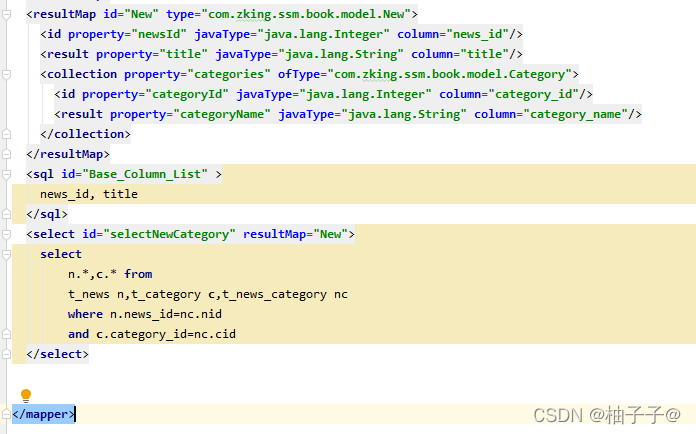Click "java.lang.Integer" on the categoryId line
The image size is (696, 434).
point(365,94)
